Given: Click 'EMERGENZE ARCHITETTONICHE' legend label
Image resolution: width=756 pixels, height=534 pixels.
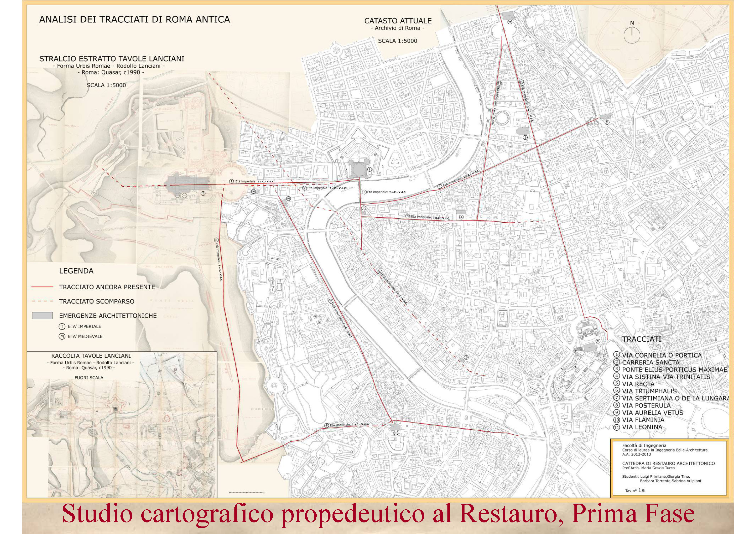Looking at the screenshot, I should (x=108, y=315).
